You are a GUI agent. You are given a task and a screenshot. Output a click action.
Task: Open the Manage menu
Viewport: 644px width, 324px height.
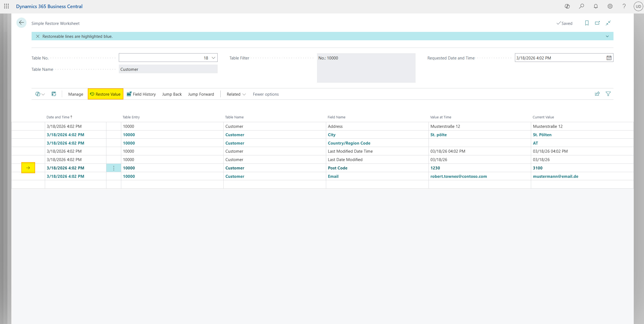tap(76, 94)
